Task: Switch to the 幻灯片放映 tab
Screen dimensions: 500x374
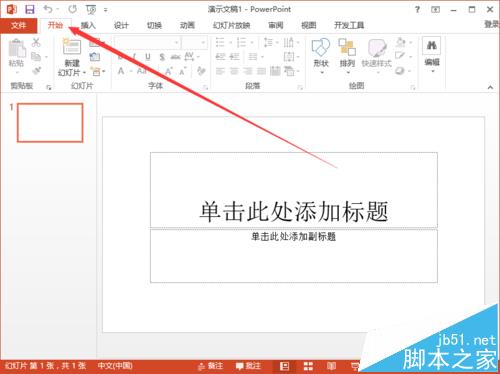Action: [232, 25]
